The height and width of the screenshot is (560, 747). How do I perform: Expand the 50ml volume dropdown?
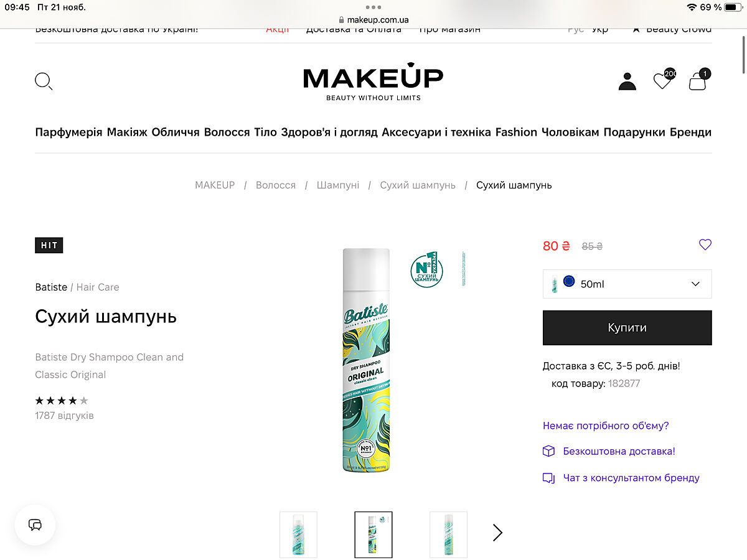[x=627, y=284]
